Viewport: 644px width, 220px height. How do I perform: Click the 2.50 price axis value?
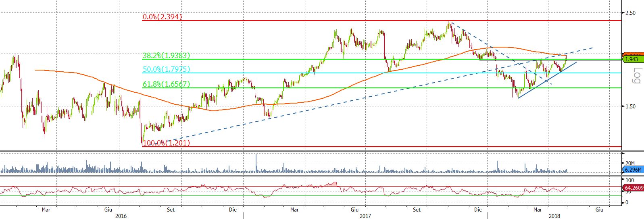630,13
